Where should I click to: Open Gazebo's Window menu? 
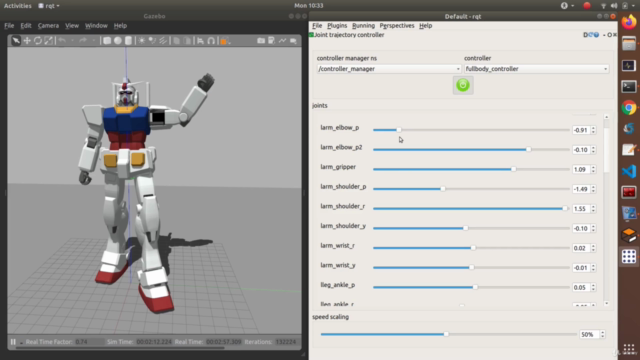click(x=96, y=26)
